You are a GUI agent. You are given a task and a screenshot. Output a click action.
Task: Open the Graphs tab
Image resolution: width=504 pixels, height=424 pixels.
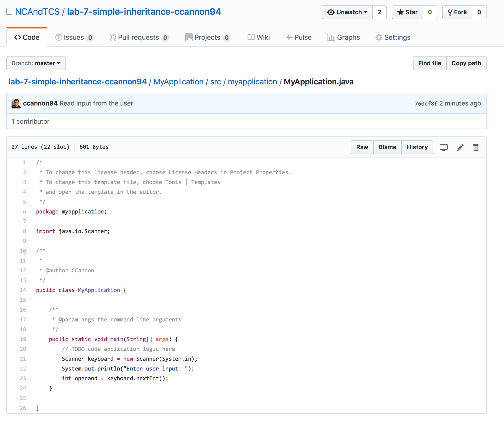[344, 37]
